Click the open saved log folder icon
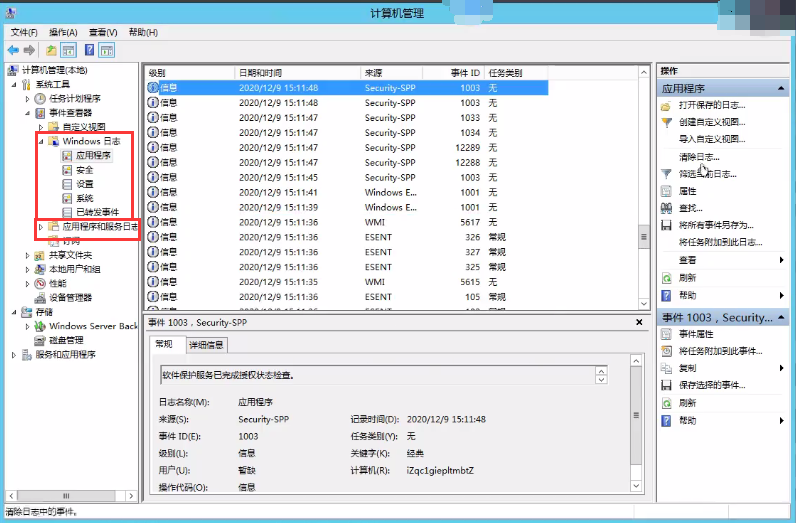The image size is (796, 523). tap(666, 105)
